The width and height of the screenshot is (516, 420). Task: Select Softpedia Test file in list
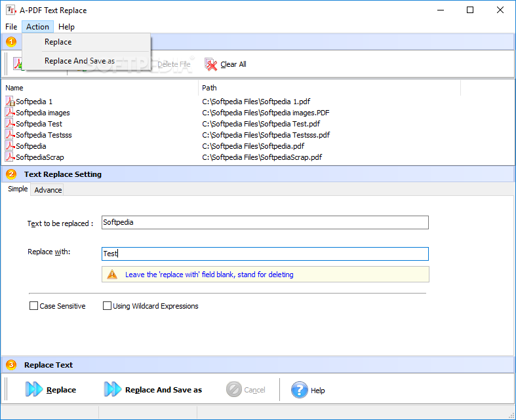[x=39, y=124]
